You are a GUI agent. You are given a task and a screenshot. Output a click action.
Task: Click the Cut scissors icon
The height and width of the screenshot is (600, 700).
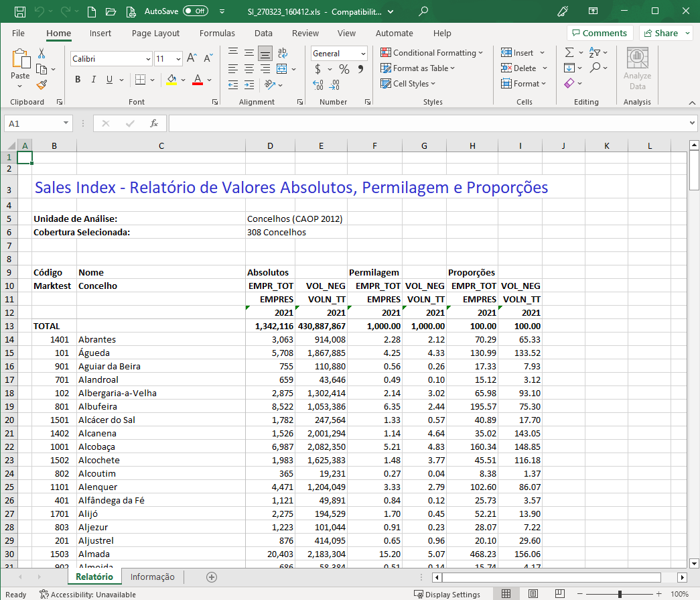click(x=42, y=54)
